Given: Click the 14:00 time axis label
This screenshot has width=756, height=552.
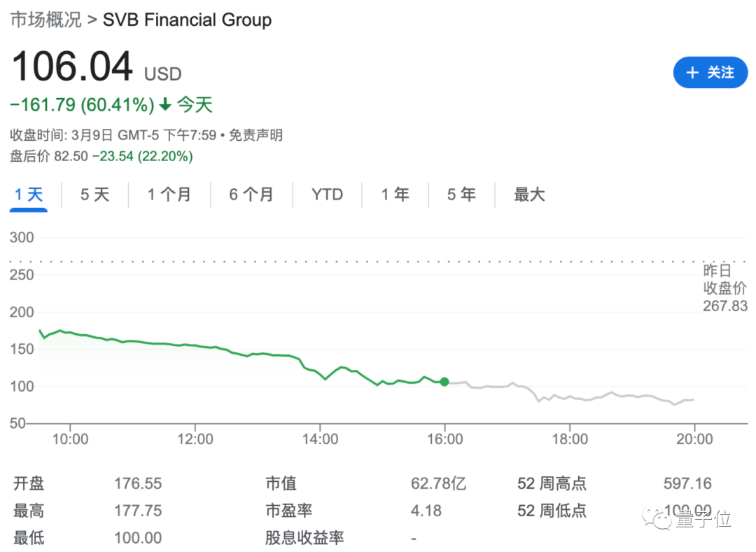Looking at the screenshot, I should click(x=320, y=439).
